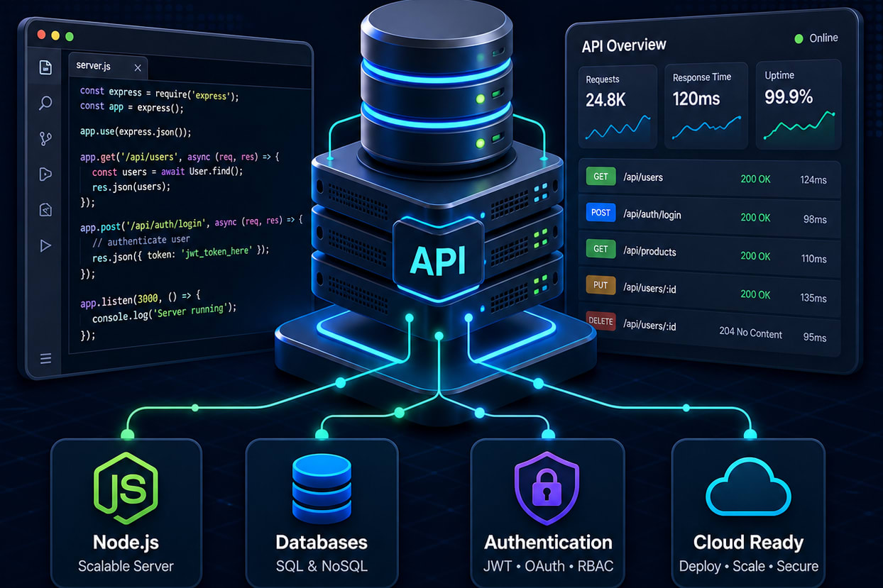Select the /api/users endpoint path
The height and width of the screenshot is (588, 883).
coord(642,177)
